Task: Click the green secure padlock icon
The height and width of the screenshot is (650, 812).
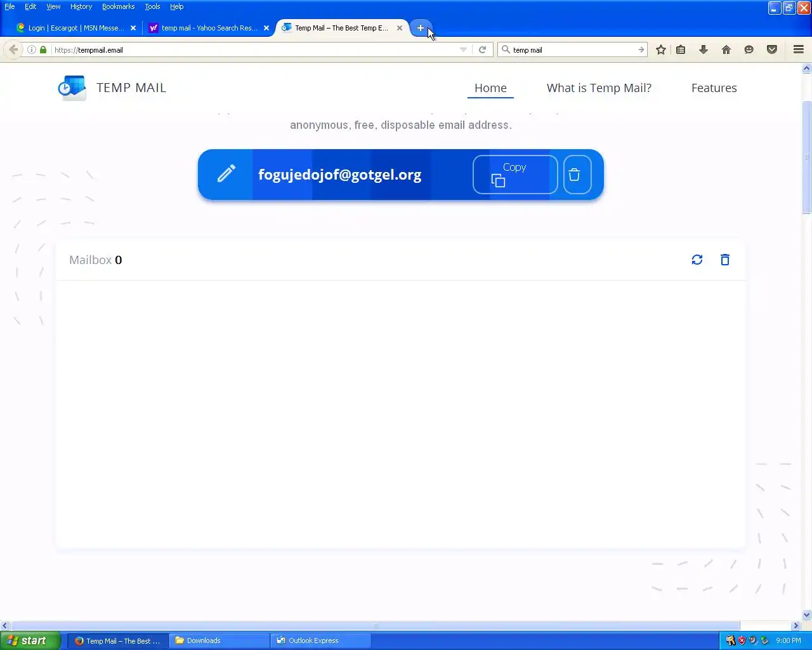Action: 43,50
